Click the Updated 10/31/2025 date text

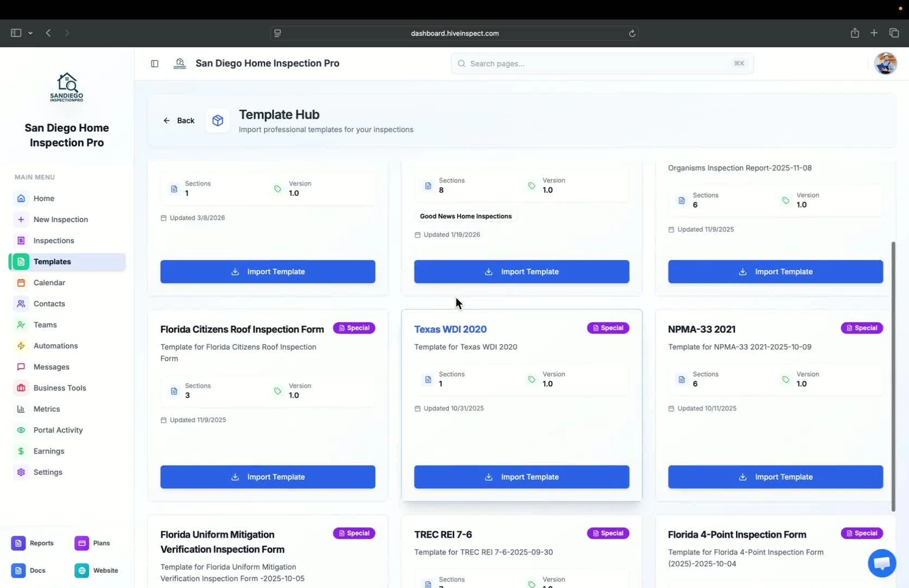453,408
